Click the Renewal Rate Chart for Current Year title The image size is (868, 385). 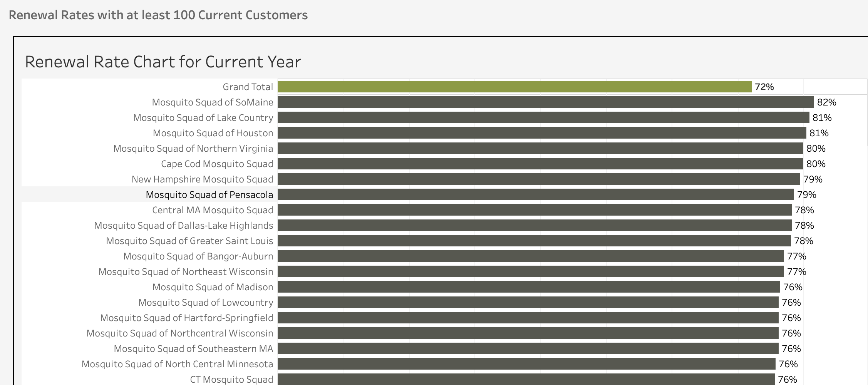click(x=163, y=62)
